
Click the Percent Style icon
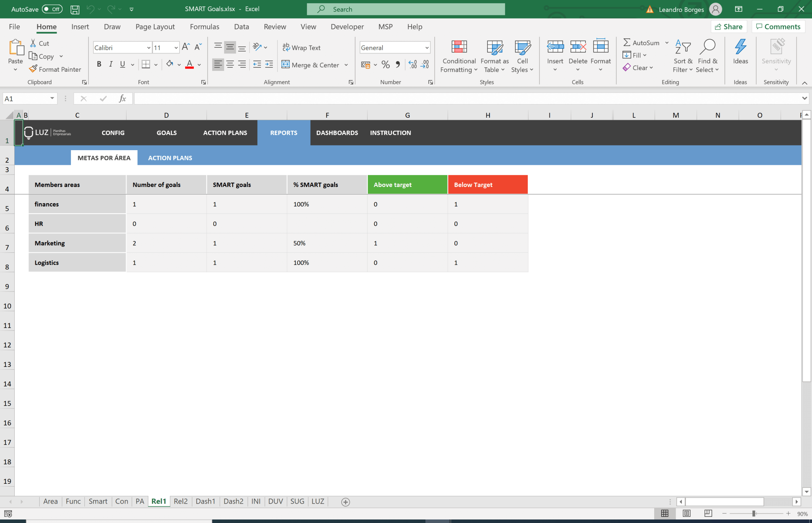385,64
